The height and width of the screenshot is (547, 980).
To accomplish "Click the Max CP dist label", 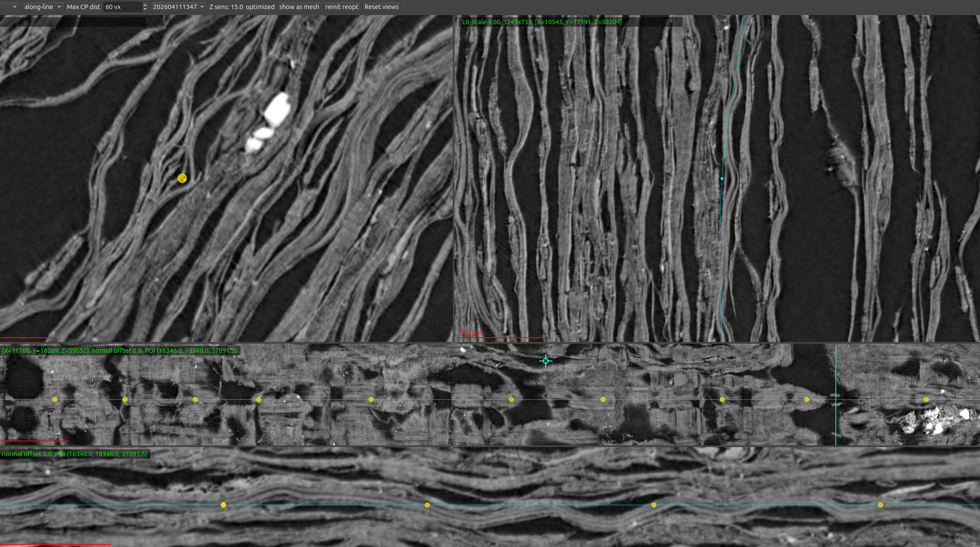I will coord(83,7).
